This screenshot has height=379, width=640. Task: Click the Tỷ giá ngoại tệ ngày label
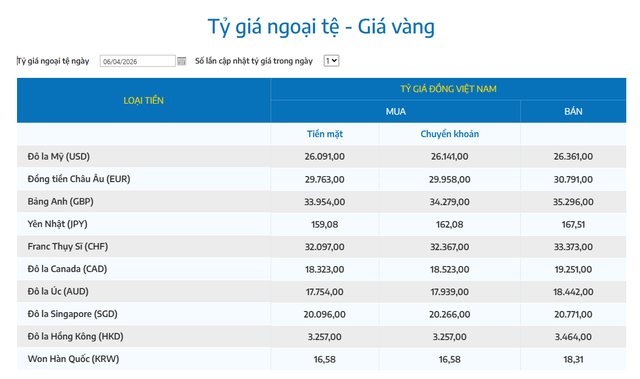coord(53,61)
